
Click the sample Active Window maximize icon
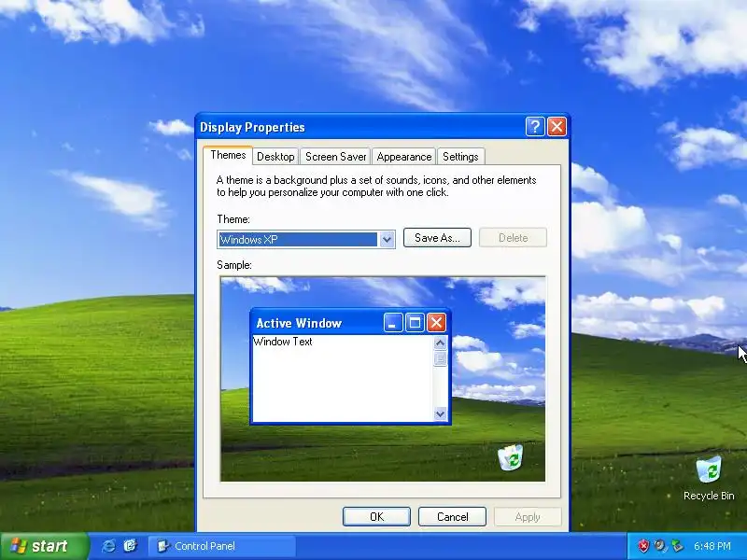point(415,323)
